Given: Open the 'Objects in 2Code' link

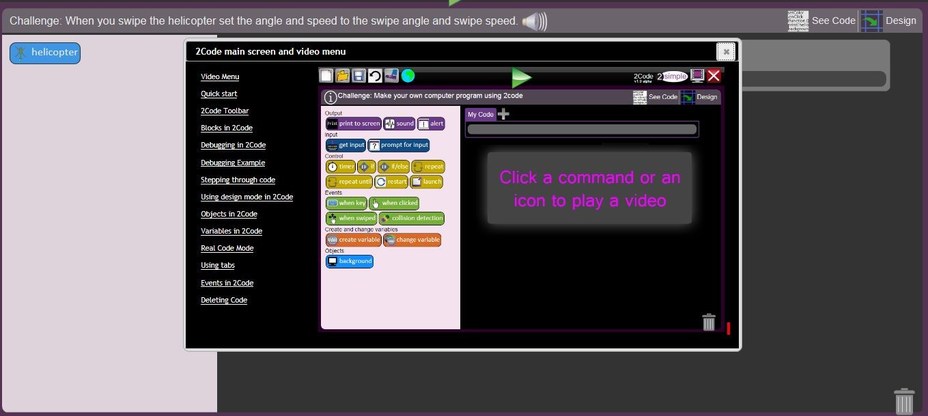Looking at the screenshot, I should 228,214.
